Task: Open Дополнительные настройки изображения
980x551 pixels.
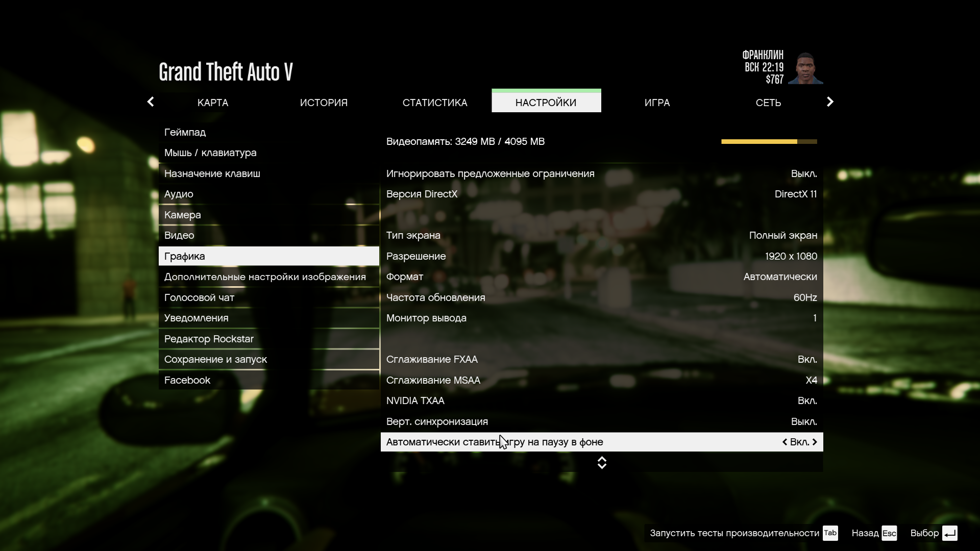Action: tap(269, 277)
